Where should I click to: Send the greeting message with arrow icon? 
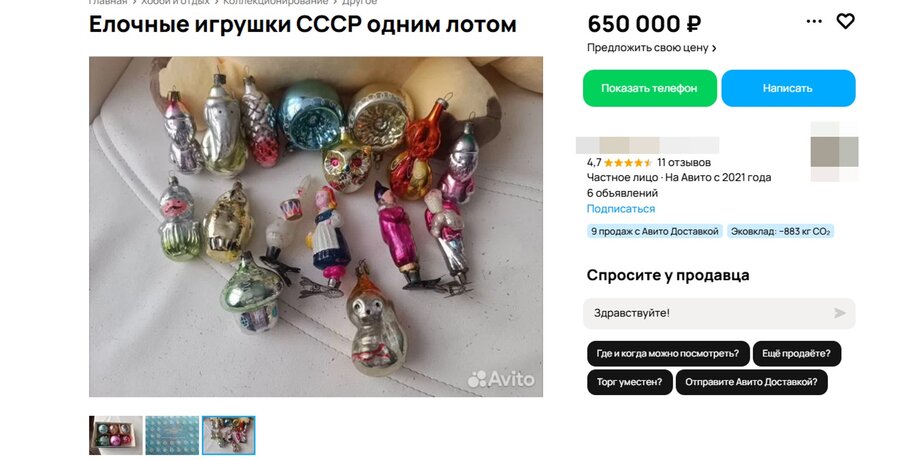tap(840, 313)
